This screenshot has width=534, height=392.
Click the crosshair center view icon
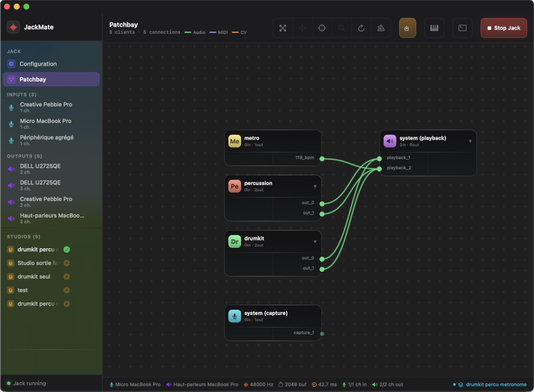pyautogui.click(x=322, y=28)
